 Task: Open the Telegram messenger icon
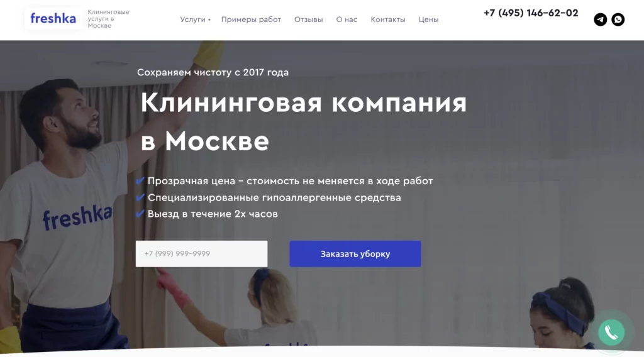point(600,19)
